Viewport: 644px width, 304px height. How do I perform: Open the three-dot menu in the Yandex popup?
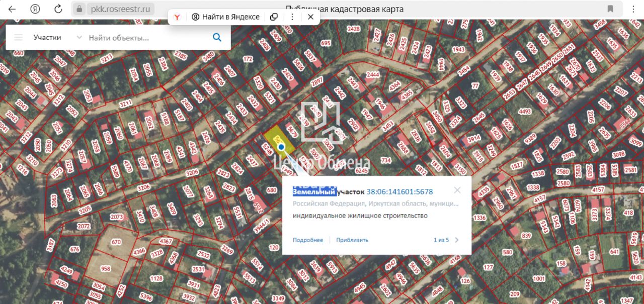point(292,17)
